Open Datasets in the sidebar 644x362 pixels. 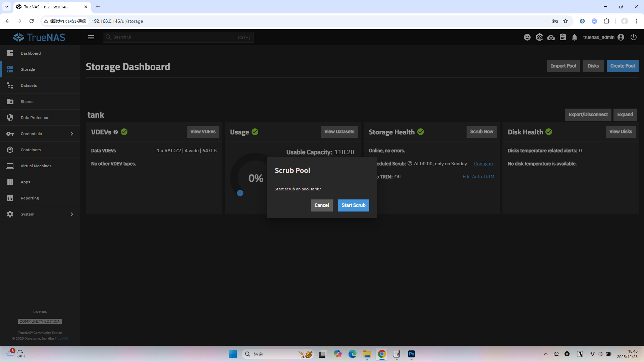click(29, 85)
